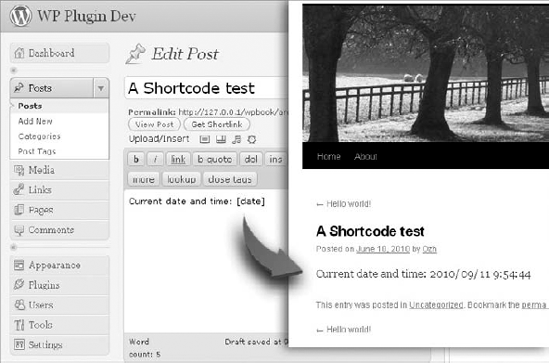Click the Links chain icon
Screen dimensions: 549x363
19,190
